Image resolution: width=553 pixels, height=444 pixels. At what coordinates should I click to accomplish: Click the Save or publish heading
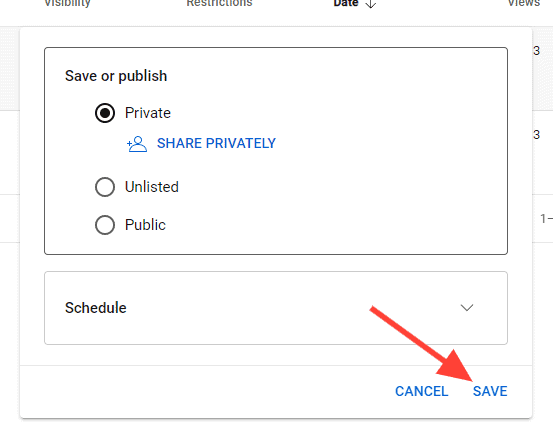[x=116, y=76]
